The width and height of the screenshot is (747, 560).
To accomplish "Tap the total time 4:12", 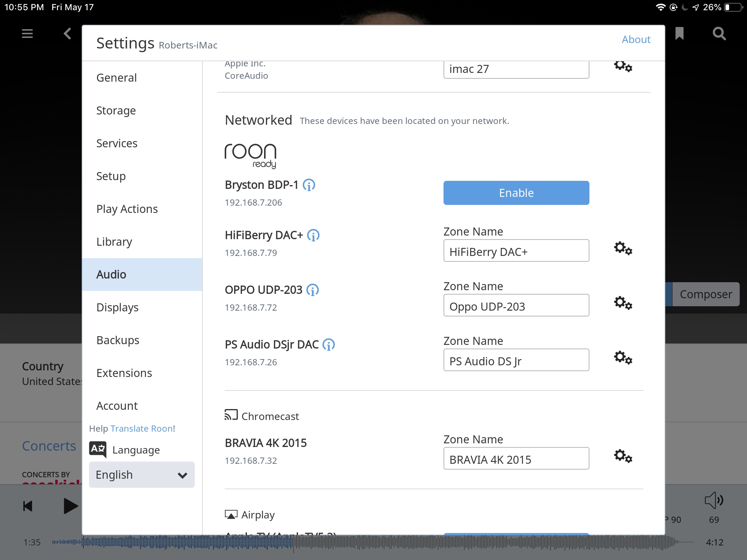I will (x=715, y=542).
